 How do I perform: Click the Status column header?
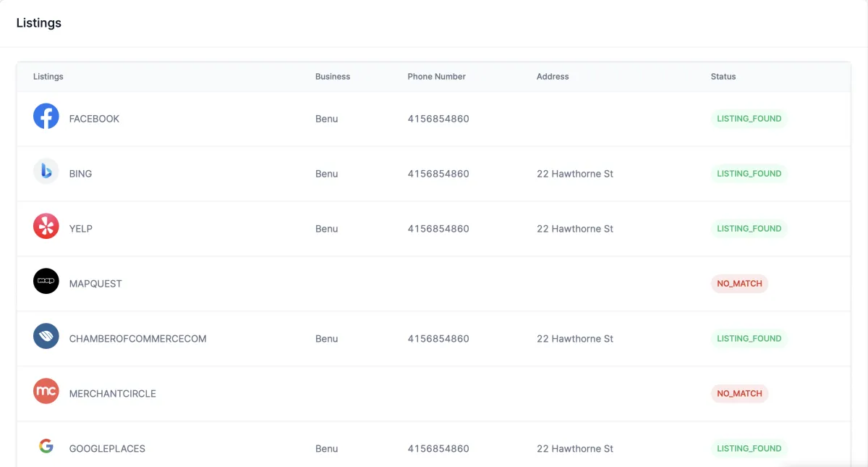point(723,77)
